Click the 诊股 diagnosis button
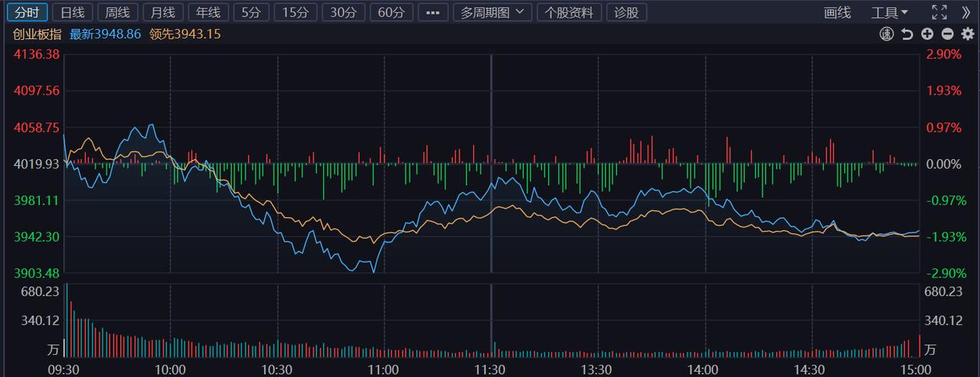 pos(627,12)
